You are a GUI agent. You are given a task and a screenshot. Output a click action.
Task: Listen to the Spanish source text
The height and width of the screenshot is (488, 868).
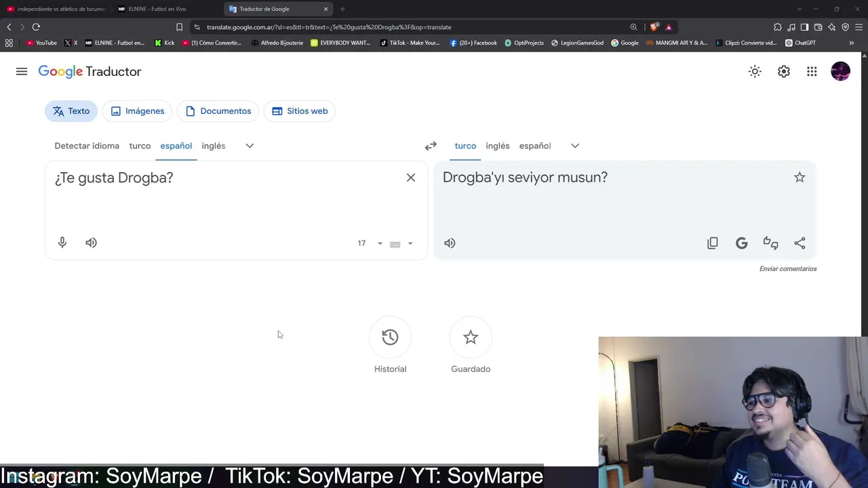pos(92,243)
